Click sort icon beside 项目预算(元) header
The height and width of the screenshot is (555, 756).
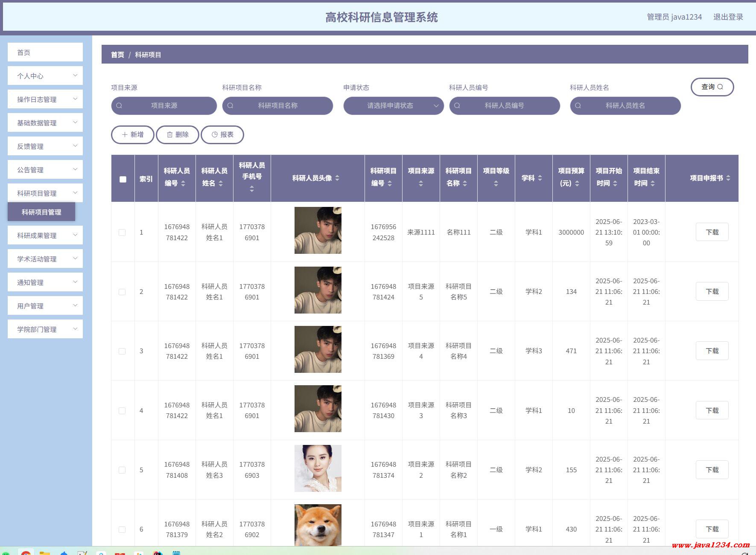click(x=577, y=183)
